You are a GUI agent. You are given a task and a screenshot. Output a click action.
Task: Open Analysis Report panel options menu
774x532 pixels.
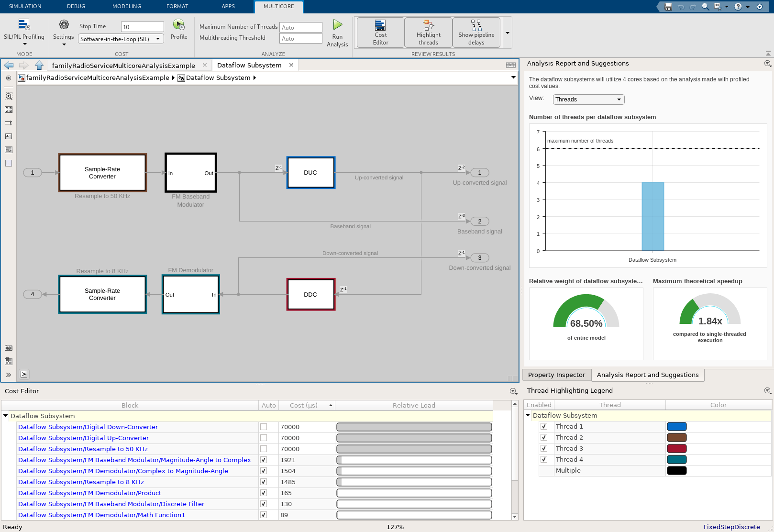pyautogui.click(x=767, y=64)
